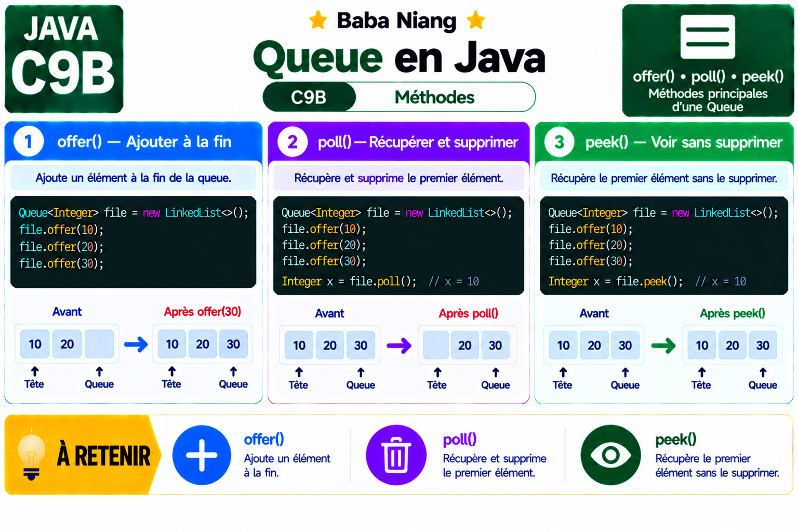Click the 'Après peek()' green label
798x532 pixels.
pyautogui.click(x=733, y=313)
